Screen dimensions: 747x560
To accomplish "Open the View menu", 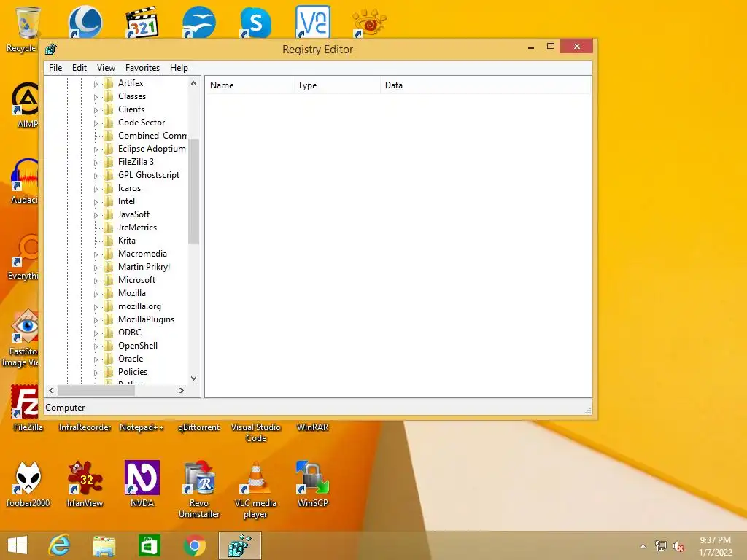I will click(106, 68).
